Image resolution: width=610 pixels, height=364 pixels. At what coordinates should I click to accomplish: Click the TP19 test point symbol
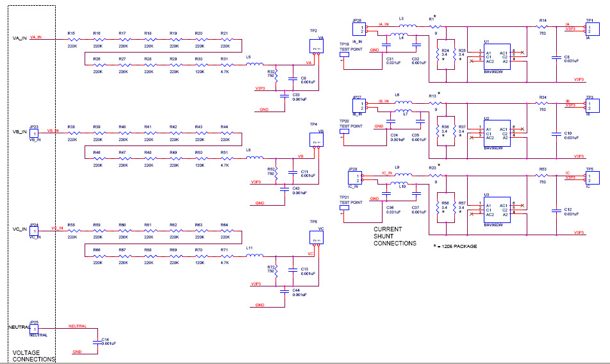(x=343, y=54)
